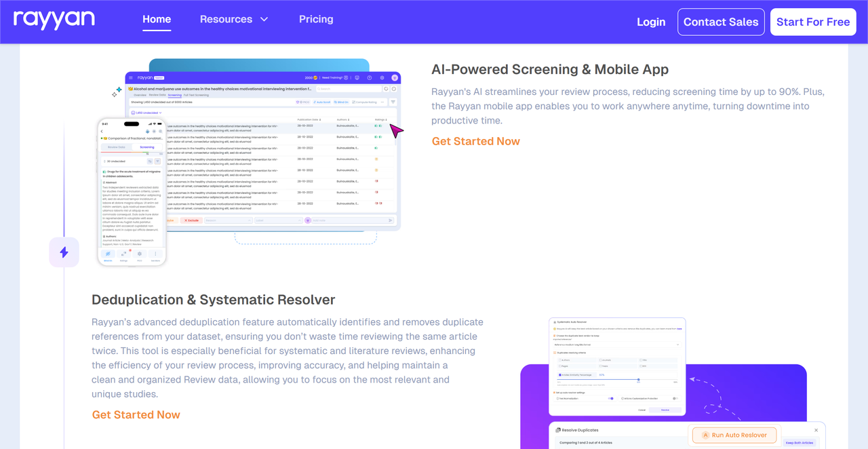This screenshot has height=449, width=868.
Task: Select the Review Data tab on the phone mockup
Action: 117,147
